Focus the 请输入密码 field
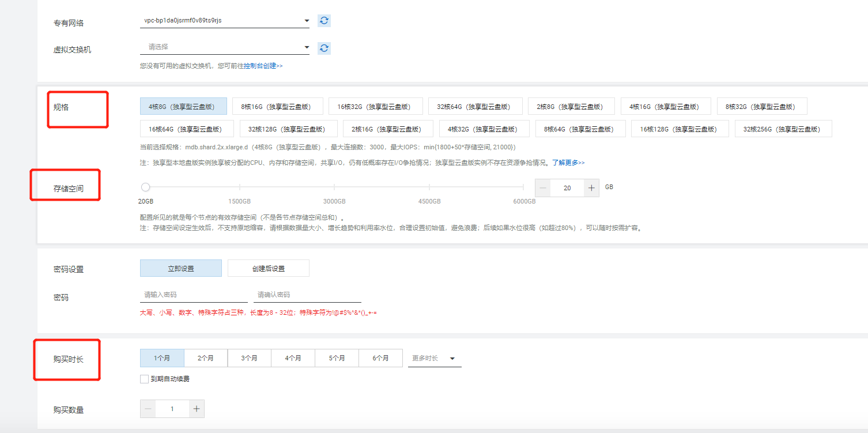The height and width of the screenshot is (433, 868). (x=194, y=295)
